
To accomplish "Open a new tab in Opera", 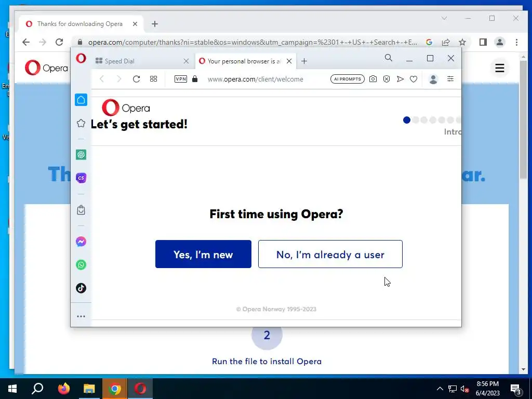I will (304, 61).
